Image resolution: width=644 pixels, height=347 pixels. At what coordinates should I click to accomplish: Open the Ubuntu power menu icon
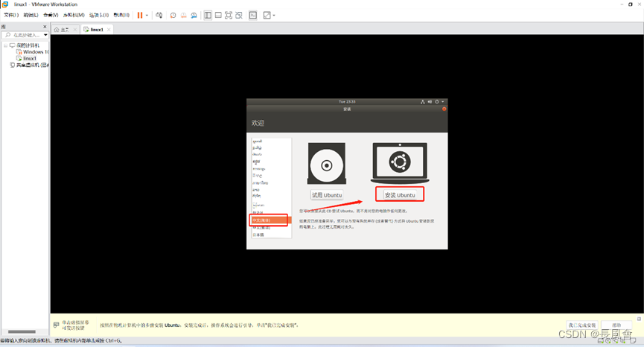437,101
